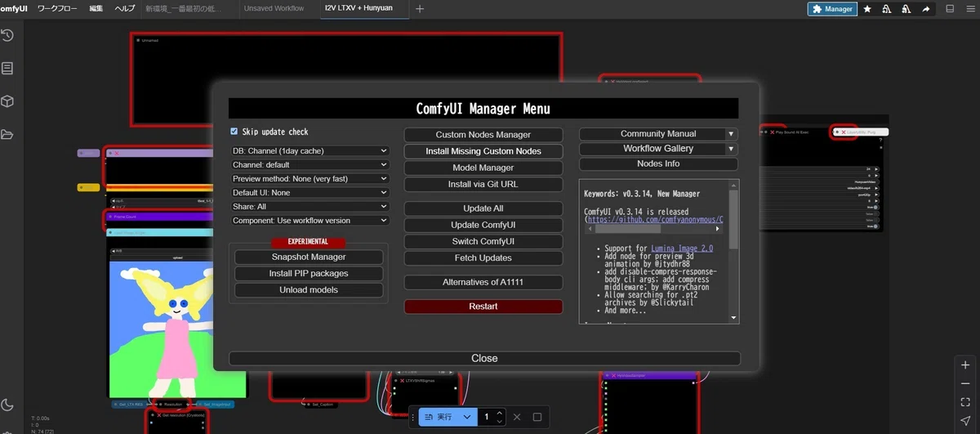Screen dimensions: 980x434
Task: Switch to the I2V LTXV + Hunyuan tab
Action: pyautogui.click(x=359, y=8)
